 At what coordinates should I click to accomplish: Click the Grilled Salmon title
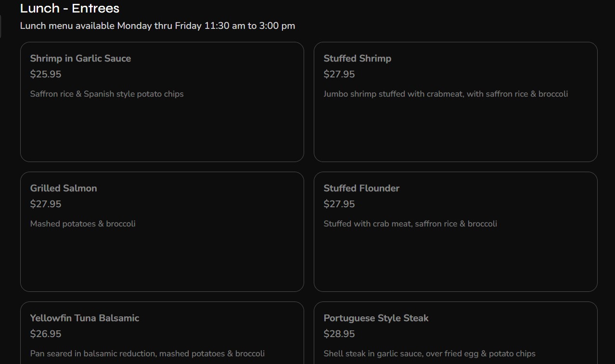(64, 188)
